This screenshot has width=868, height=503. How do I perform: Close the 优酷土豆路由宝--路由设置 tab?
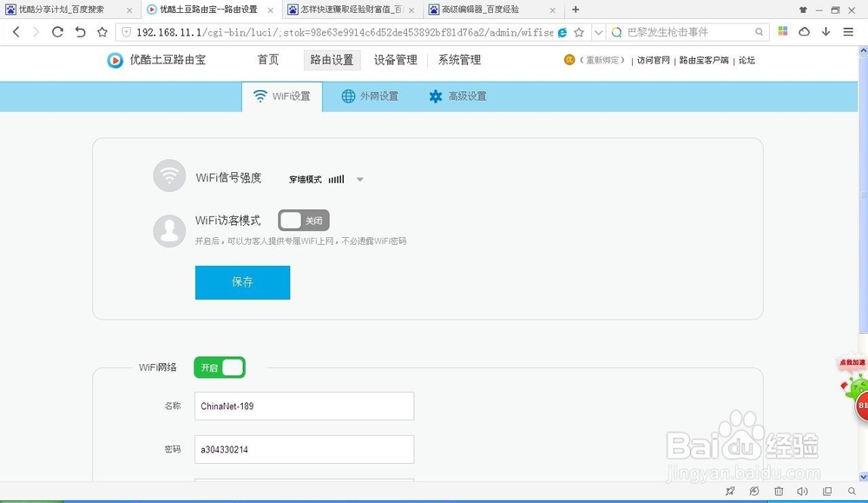coord(270,10)
